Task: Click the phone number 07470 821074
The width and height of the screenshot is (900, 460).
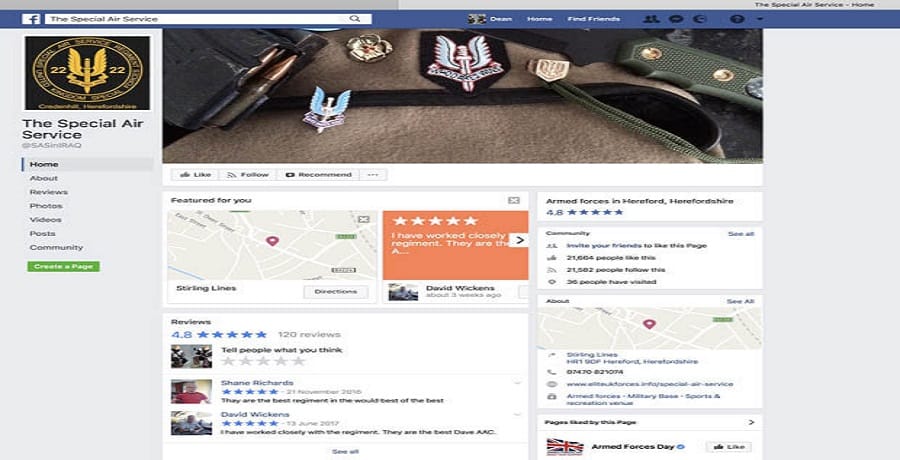Action: (x=595, y=372)
